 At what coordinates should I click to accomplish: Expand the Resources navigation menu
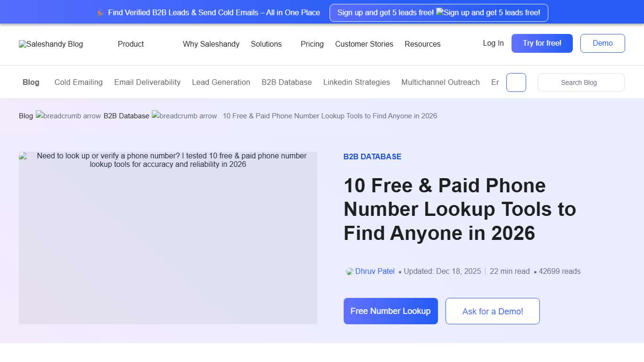pyautogui.click(x=422, y=44)
